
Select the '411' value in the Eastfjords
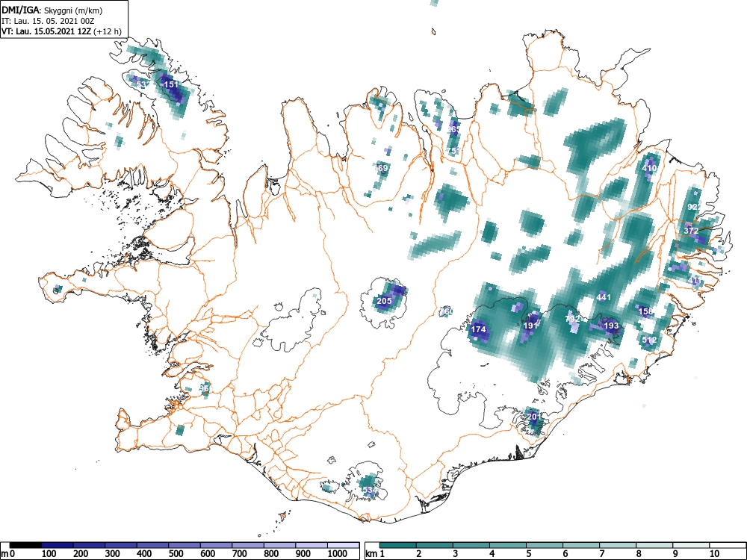695,281
